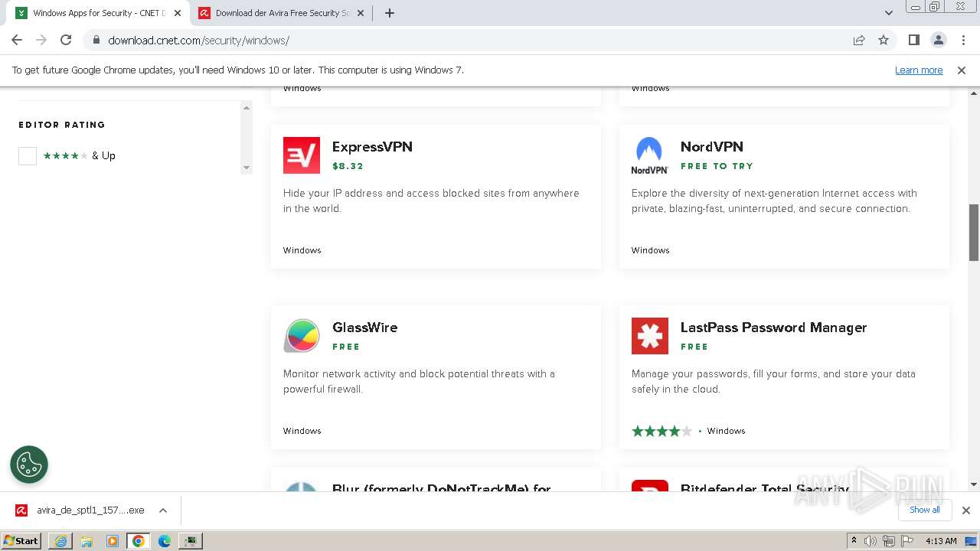The image size is (980, 551).
Task: Launch Windows Media Player from the taskbar
Action: [113, 541]
